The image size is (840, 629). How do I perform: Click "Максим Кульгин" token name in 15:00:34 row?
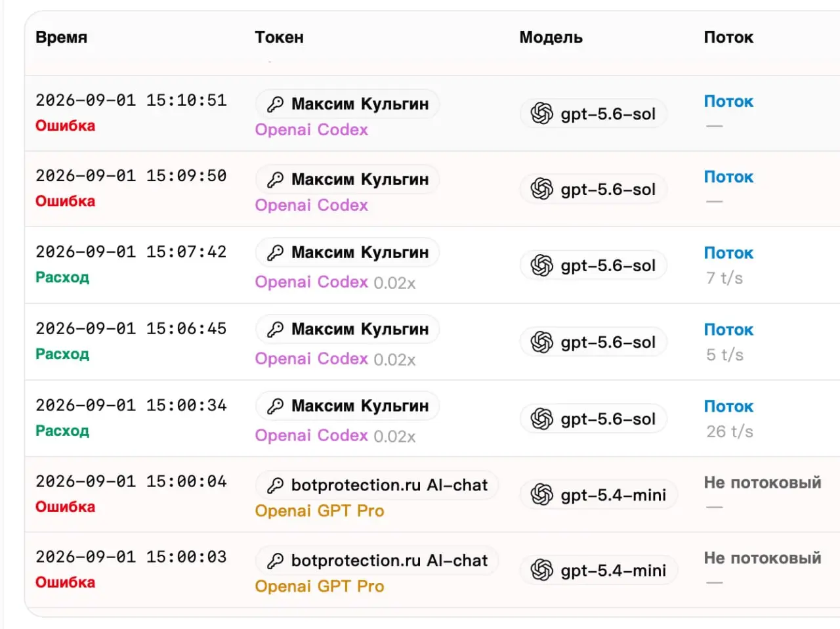pyautogui.click(x=360, y=406)
